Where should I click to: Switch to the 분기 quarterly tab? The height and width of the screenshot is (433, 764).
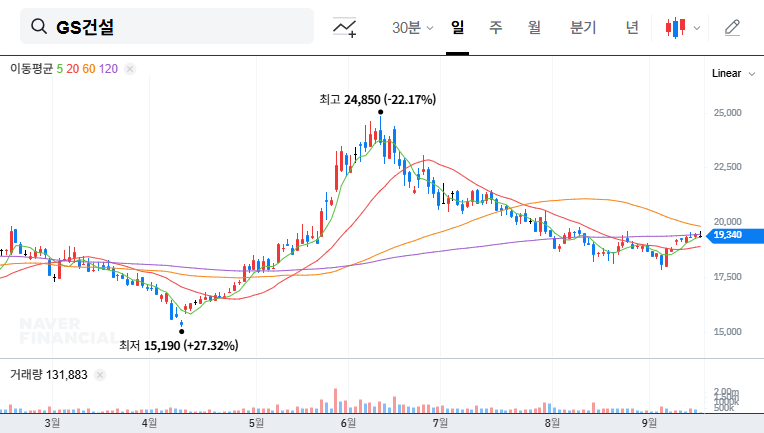(x=583, y=27)
